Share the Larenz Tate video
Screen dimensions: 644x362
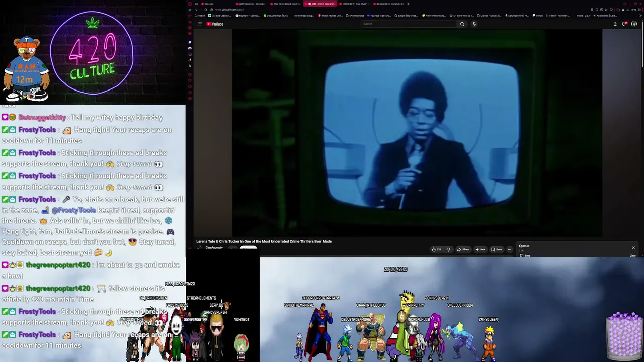click(463, 249)
